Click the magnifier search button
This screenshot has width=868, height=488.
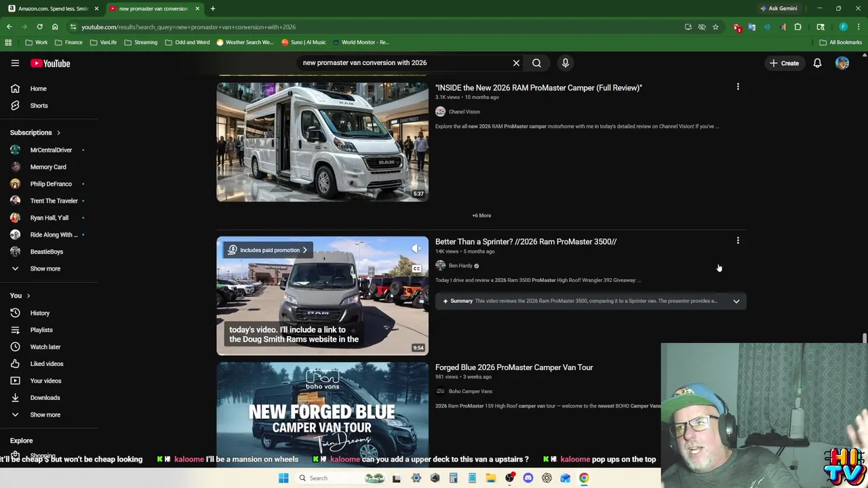point(536,63)
